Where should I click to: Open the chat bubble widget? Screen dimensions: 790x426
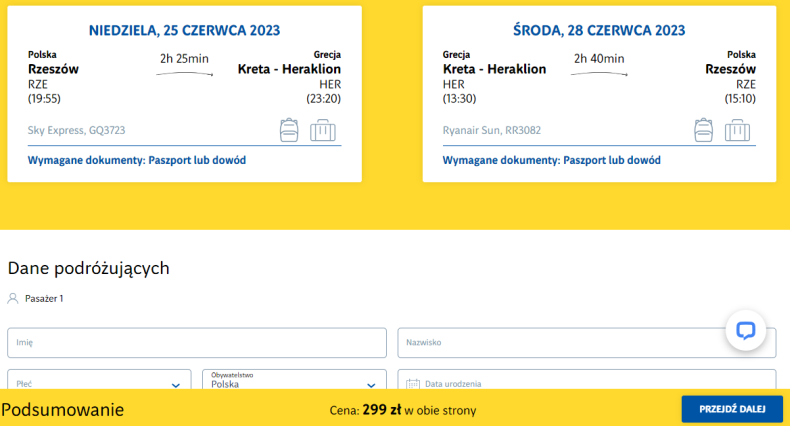click(x=746, y=330)
